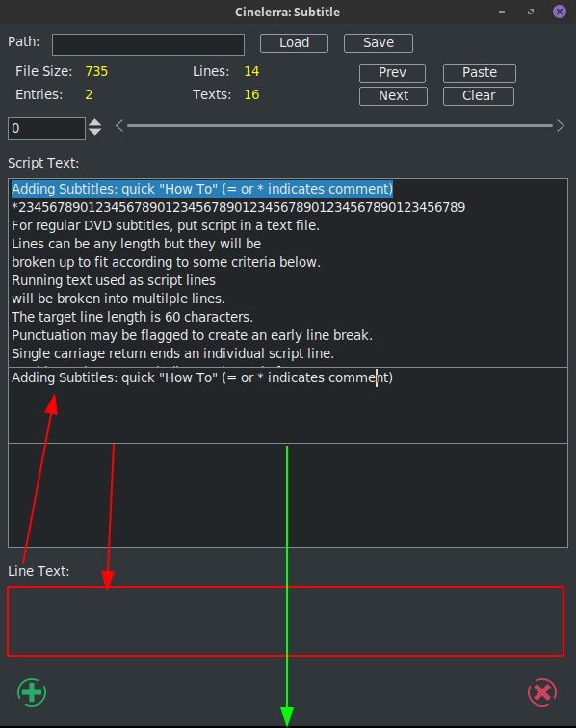Close the Subtitle window from the title bar
The image size is (576, 728).
[560, 12]
